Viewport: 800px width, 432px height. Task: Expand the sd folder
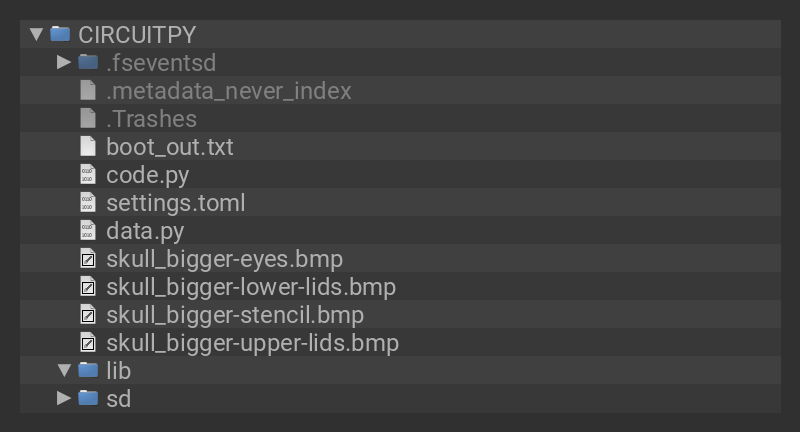(x=64, y=399)
